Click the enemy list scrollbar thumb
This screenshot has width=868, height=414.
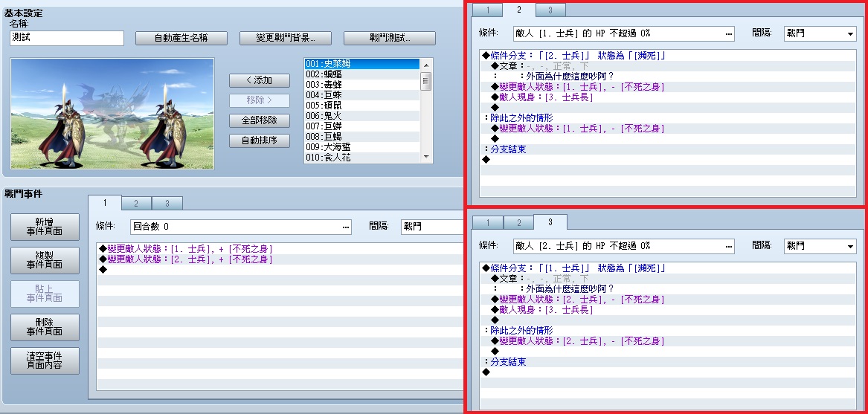pos(425,81)
